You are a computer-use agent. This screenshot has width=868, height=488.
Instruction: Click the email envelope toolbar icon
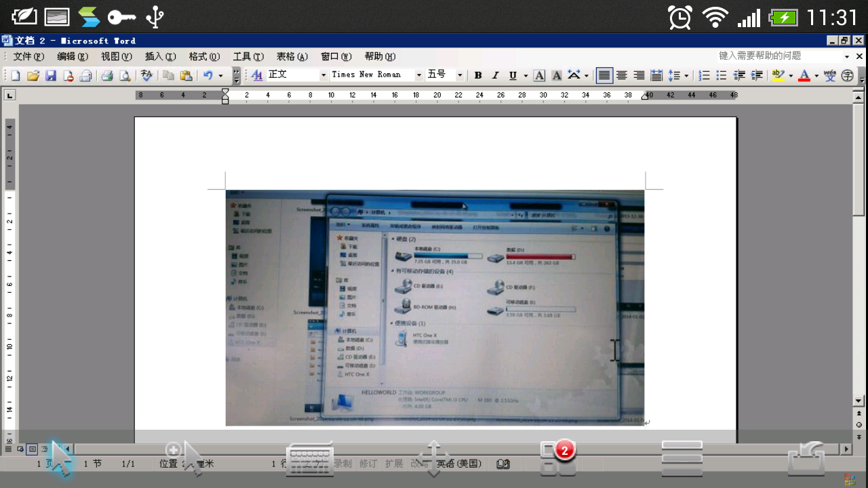click(x=85, y=75)
